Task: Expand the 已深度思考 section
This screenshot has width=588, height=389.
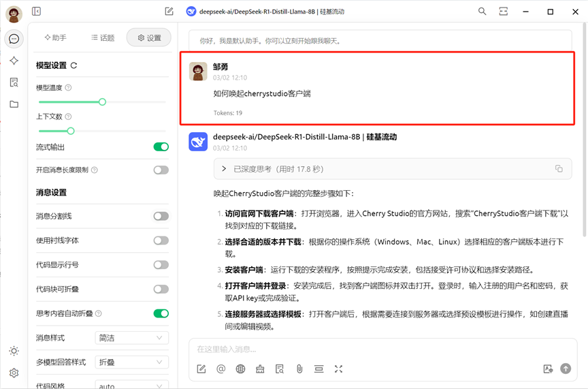Action: tap(225, 168)
